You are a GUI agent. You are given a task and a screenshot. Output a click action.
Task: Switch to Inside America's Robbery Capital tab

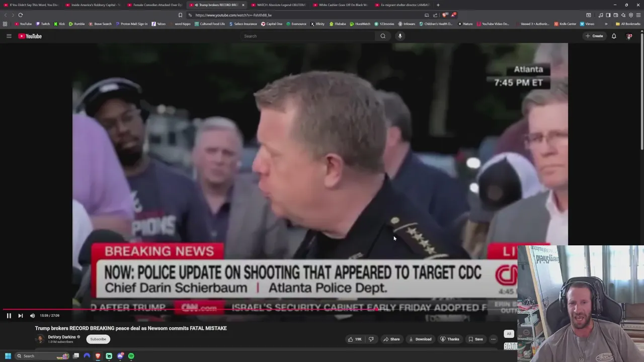93,5
